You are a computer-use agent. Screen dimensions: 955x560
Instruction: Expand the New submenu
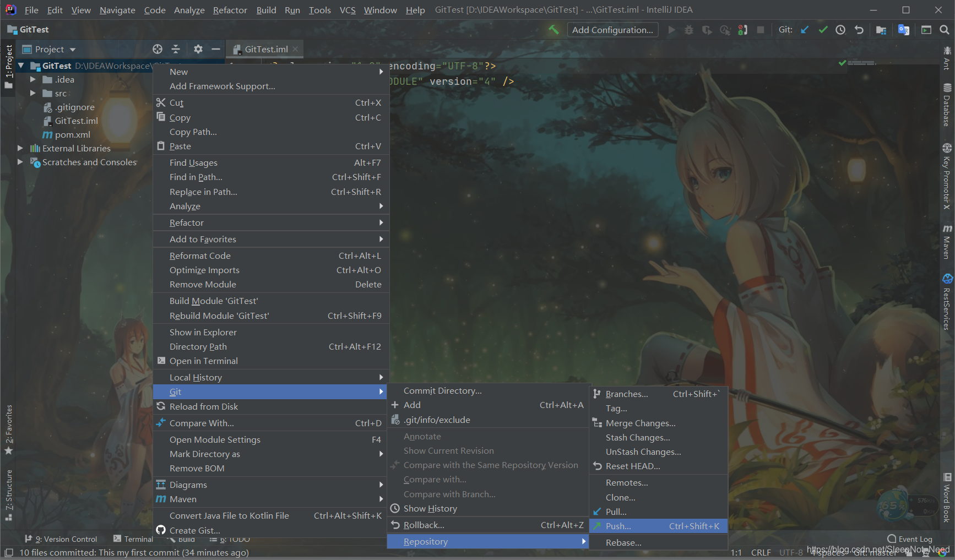click(x=271, y=72)
